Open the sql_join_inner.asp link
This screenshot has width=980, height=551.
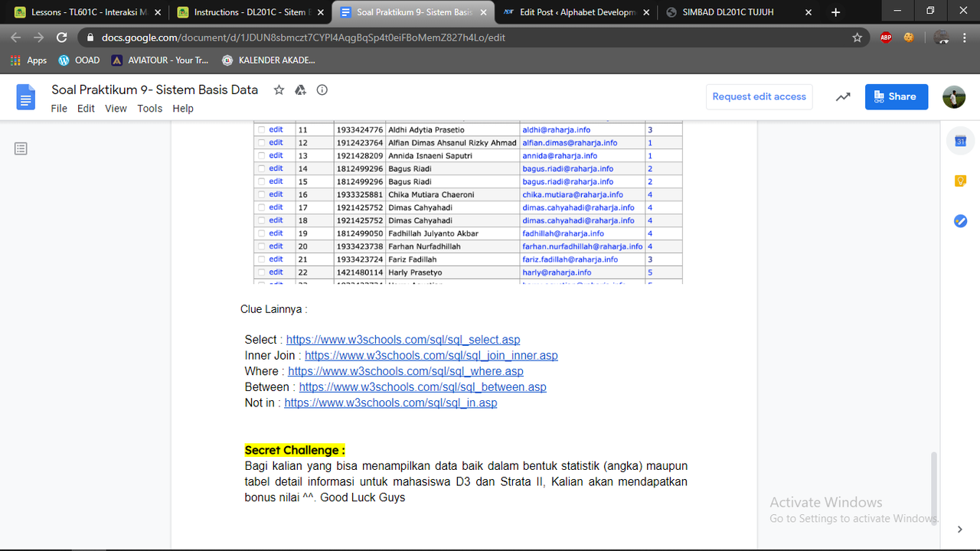point(431,356)
